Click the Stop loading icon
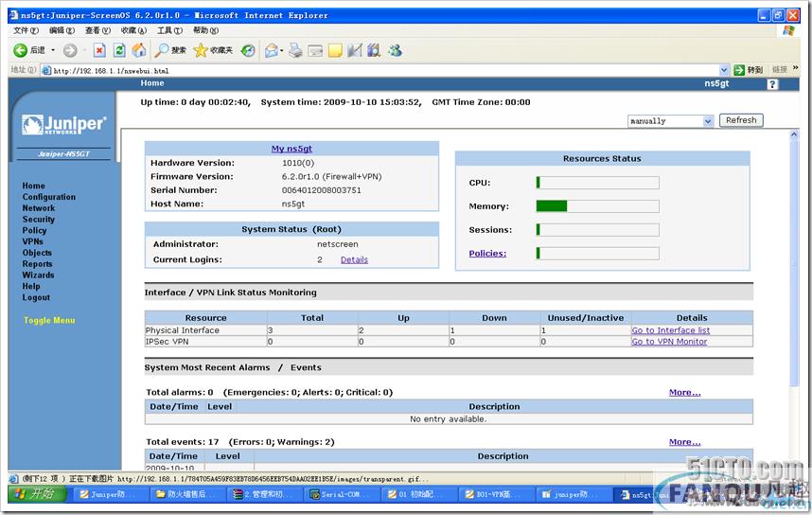 [x=99, y=50]
